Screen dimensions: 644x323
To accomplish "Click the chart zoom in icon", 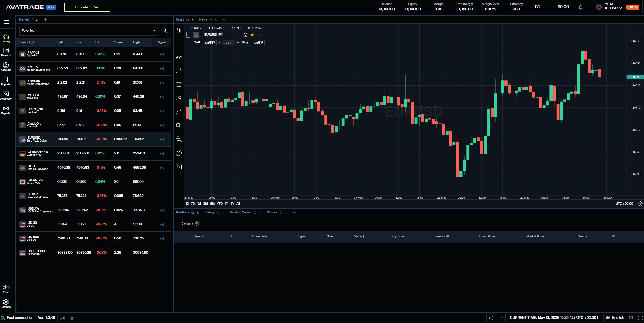I will point(179,126).
